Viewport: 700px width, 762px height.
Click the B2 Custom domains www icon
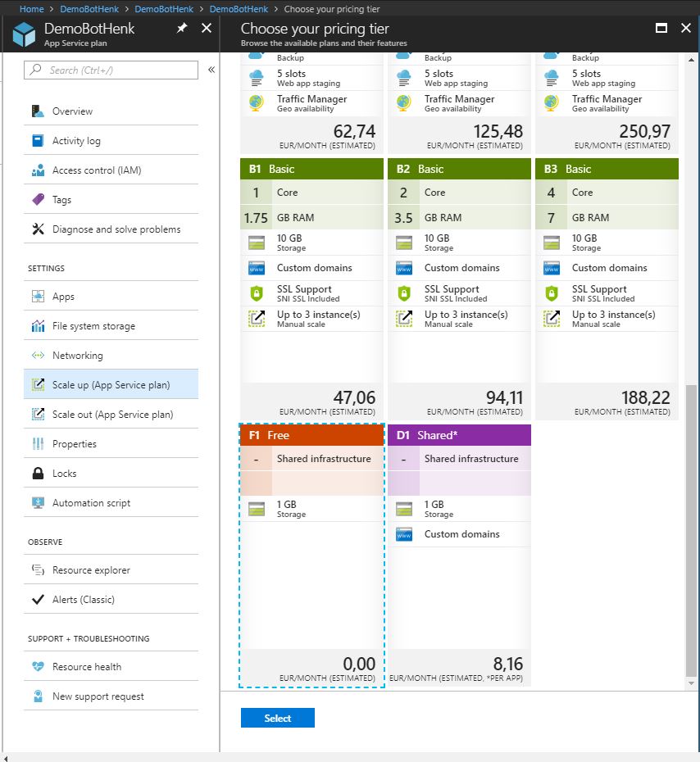[x=404, y=268]
